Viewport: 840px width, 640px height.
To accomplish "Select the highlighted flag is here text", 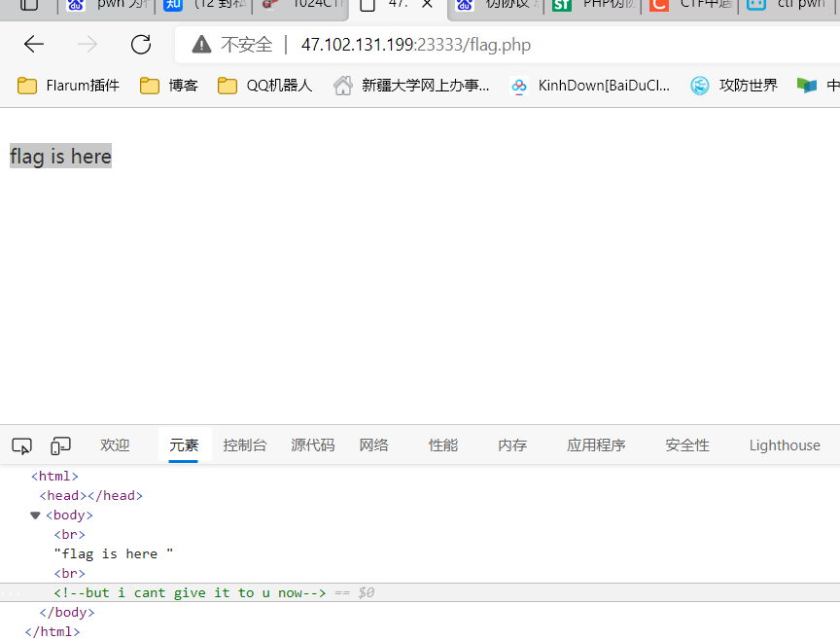I will (59, 156).
